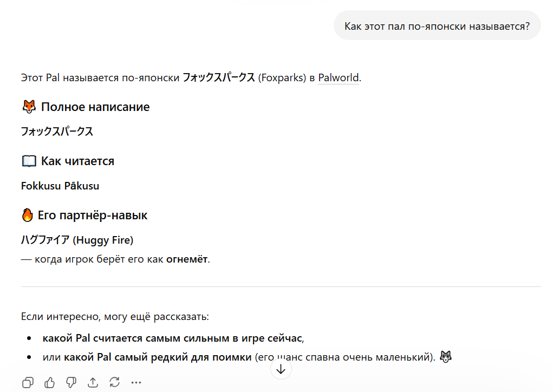Image resolution: width=553 pixels, height=392 pixels.
Task: Click the fox emoji beside Полное написание
Action: point(29,107)
